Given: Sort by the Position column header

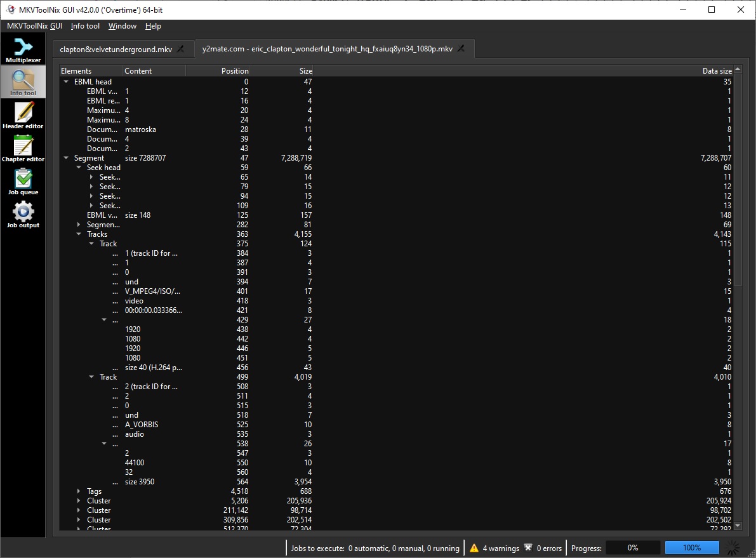Looking at the screenshot, I should point(218,71).
